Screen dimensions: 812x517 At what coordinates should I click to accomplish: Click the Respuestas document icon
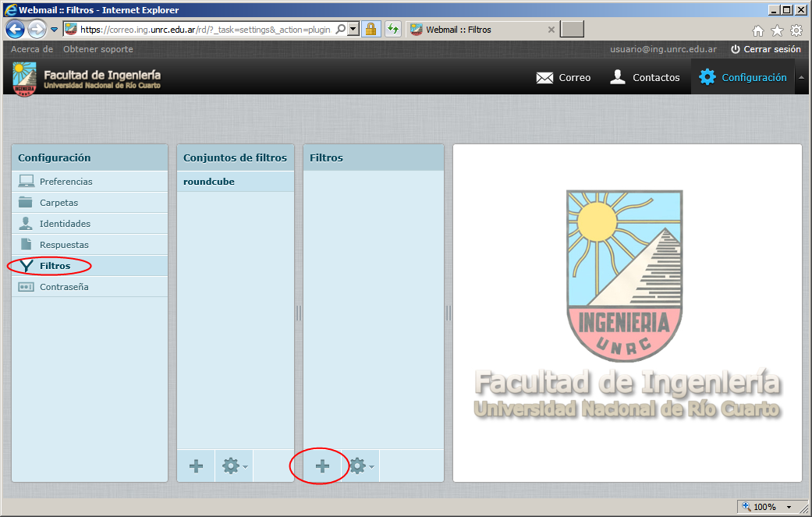26,244
